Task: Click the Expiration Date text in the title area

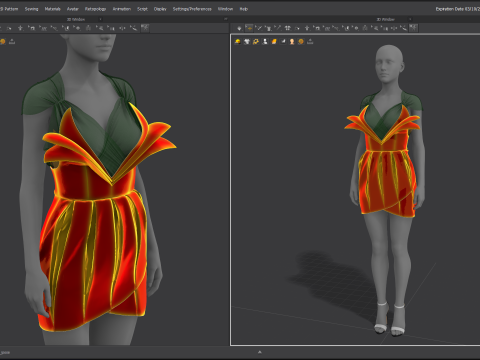Action: (458, 9)
